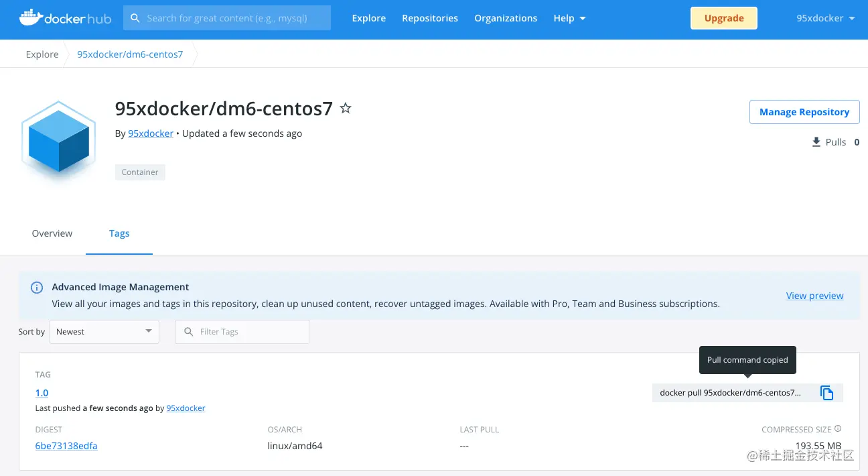Open the 6be73138edfa digest link
This screenshot has height=476, width=868.
point(66,446)
